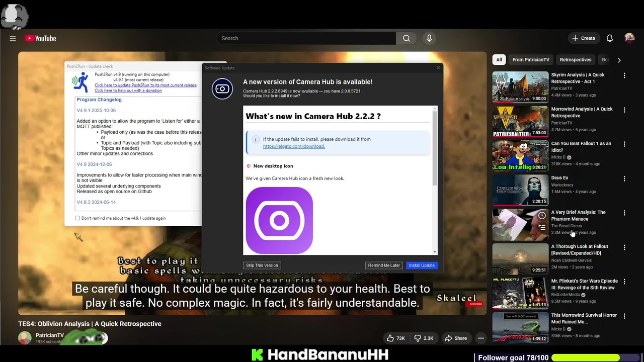Click link to update Push2Run to current release
The image size is (644, 362).
click(145, 85)
